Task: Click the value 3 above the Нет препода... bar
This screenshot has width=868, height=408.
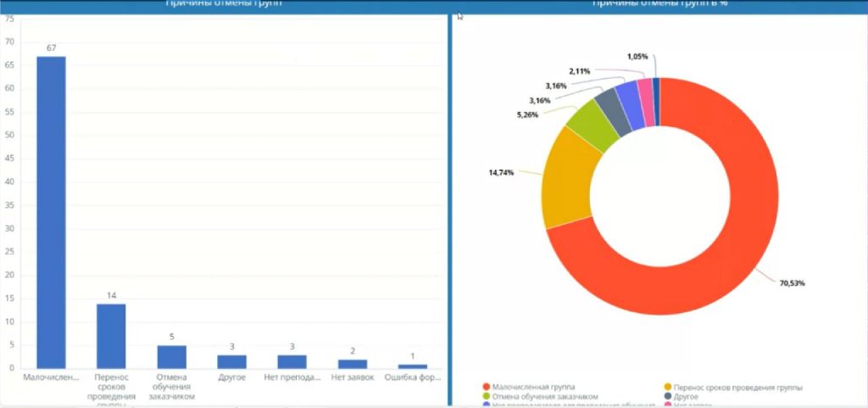Action: tap(292, 347)
